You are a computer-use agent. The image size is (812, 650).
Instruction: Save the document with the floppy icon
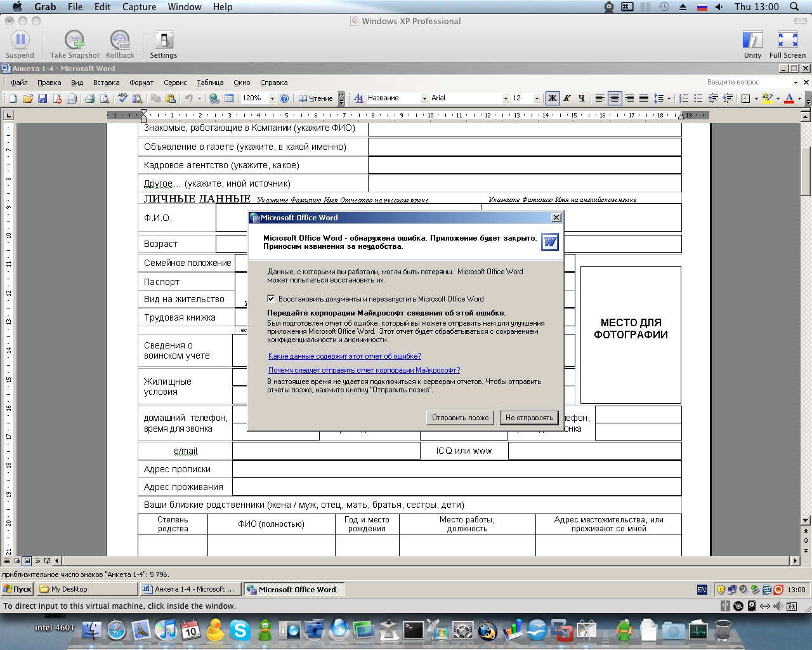(43, 98)
